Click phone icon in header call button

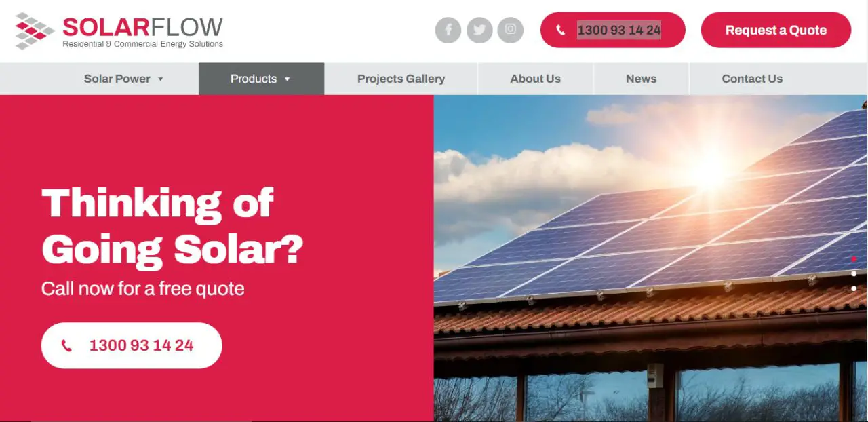(560, 30)
